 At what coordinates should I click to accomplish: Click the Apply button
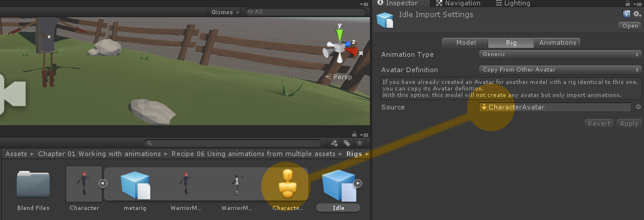pos(629,124)
